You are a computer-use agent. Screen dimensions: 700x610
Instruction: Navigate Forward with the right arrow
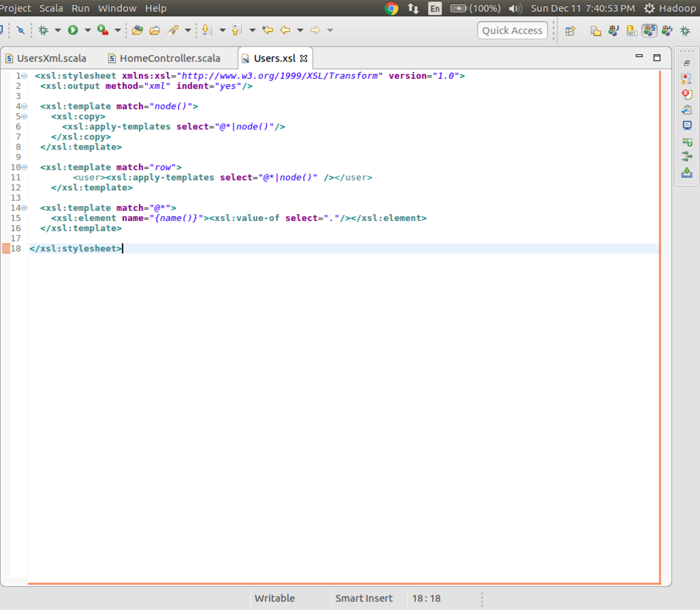(315, 30)
